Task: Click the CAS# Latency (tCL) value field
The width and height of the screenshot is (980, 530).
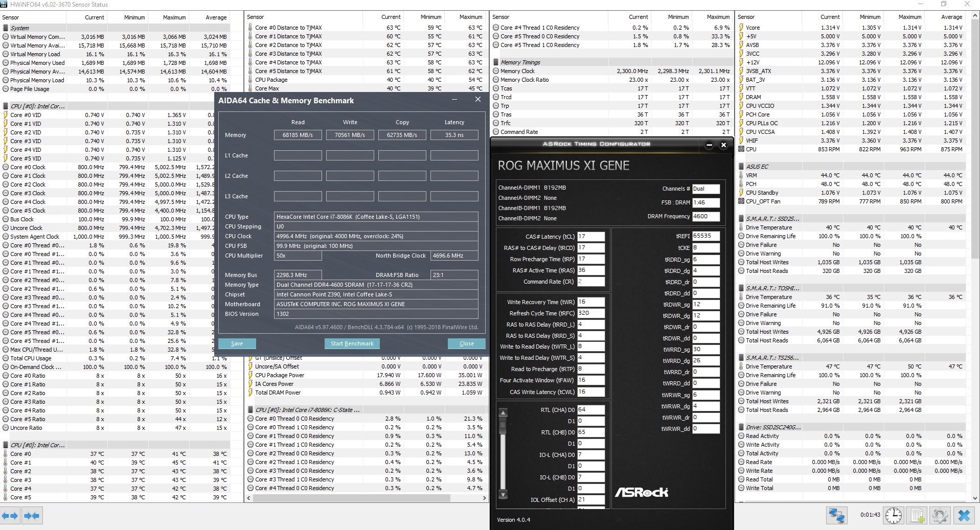Action: (x=591, y=237)
